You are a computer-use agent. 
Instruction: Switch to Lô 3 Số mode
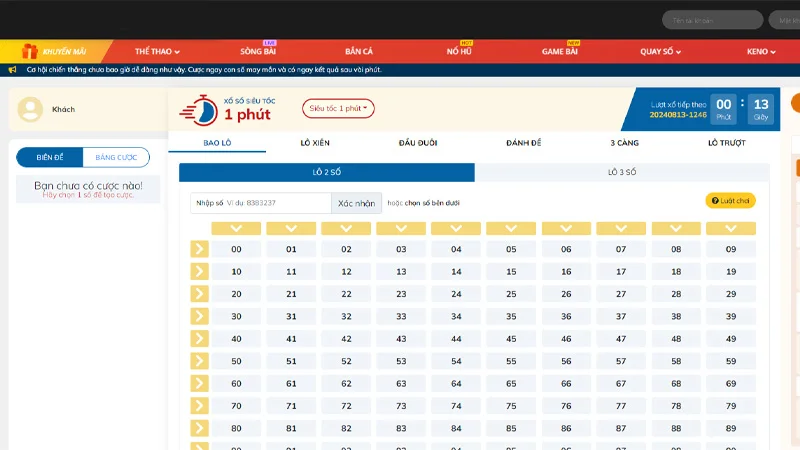click(x=622, y=172)
